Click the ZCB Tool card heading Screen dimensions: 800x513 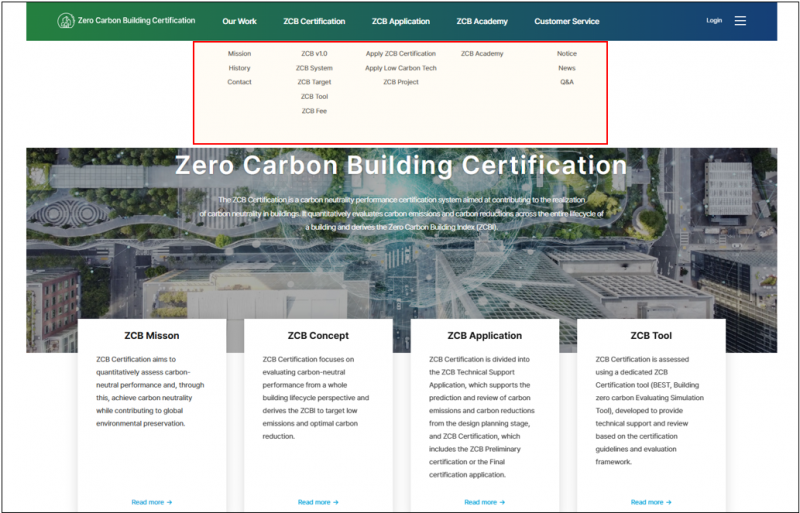click(x=651, y=335)
